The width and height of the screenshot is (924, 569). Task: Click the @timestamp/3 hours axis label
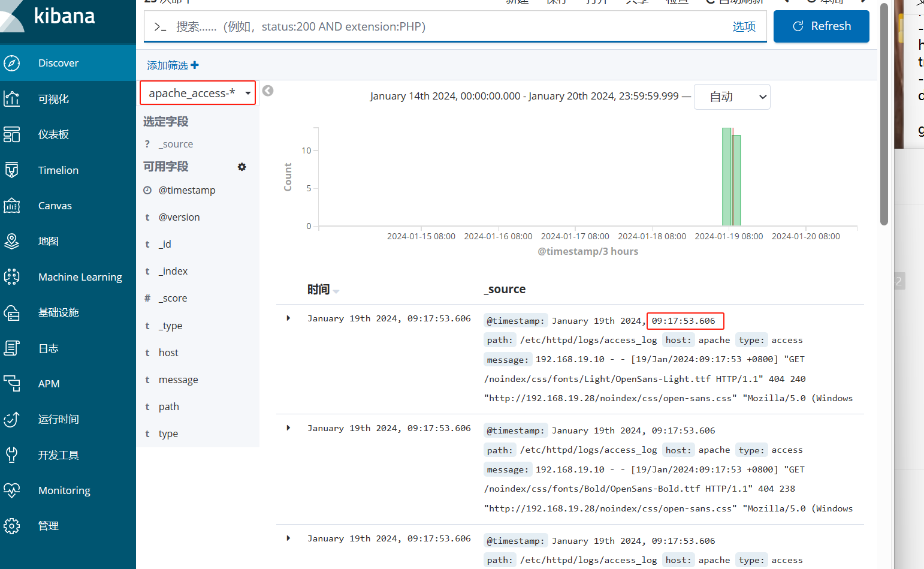pos(588,251)
